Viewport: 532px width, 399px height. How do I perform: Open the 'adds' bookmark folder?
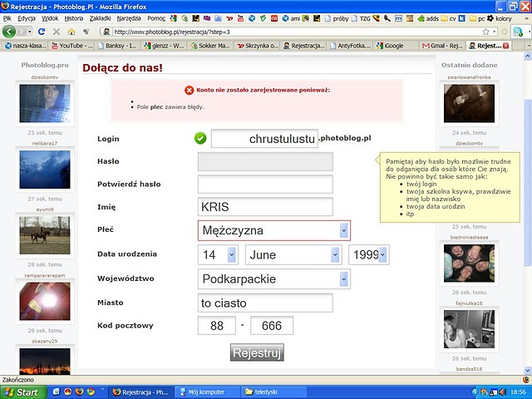pyautogui.click(x=428, y=18)
